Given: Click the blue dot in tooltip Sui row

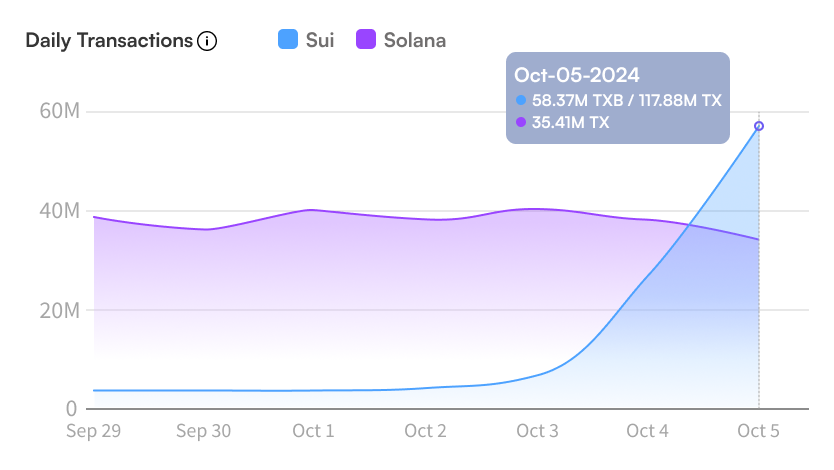Looking at the screenshot, I should [521, 100].
